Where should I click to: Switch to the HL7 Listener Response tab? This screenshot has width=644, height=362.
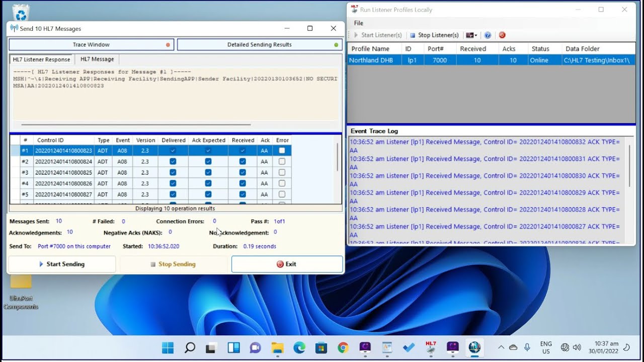(42, 59)
